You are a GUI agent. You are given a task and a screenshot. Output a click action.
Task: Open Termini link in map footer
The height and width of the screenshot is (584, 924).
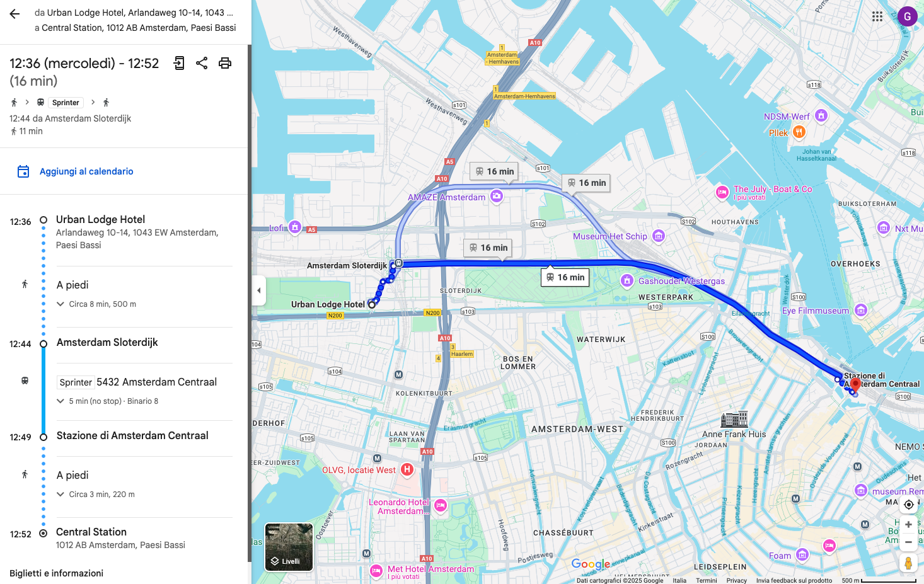coord(707,580)
